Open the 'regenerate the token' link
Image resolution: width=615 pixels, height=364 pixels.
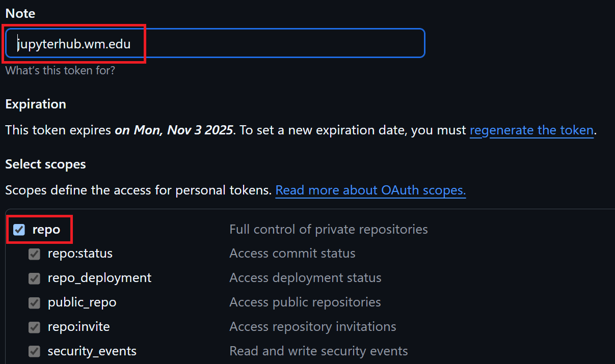pyautogui.click(x=531, y=130)
